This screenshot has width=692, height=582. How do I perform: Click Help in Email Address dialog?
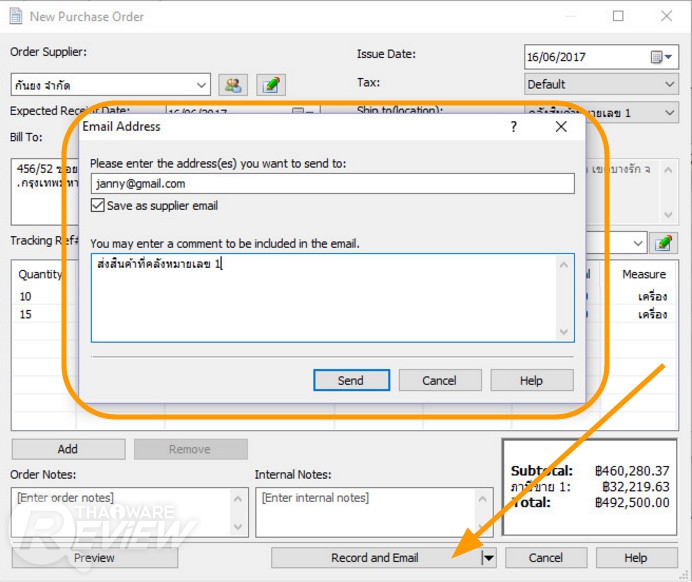tap(531, 380)
